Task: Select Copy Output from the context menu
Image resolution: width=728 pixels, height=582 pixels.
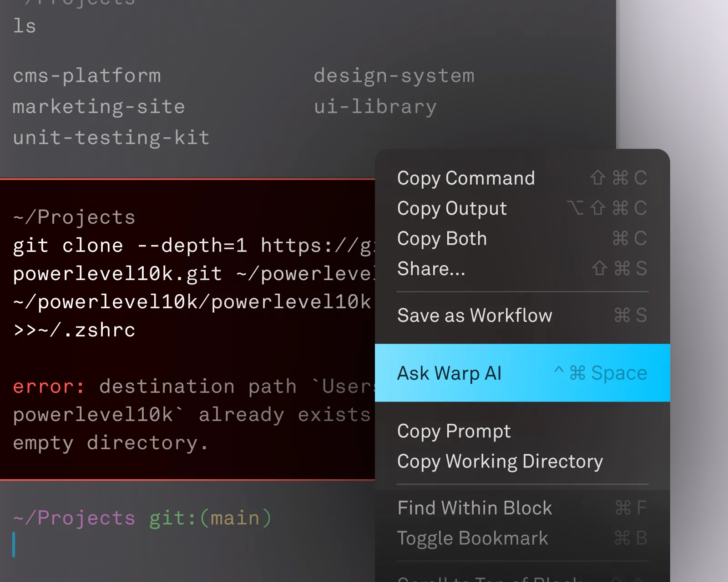Action: click(451, 208)
